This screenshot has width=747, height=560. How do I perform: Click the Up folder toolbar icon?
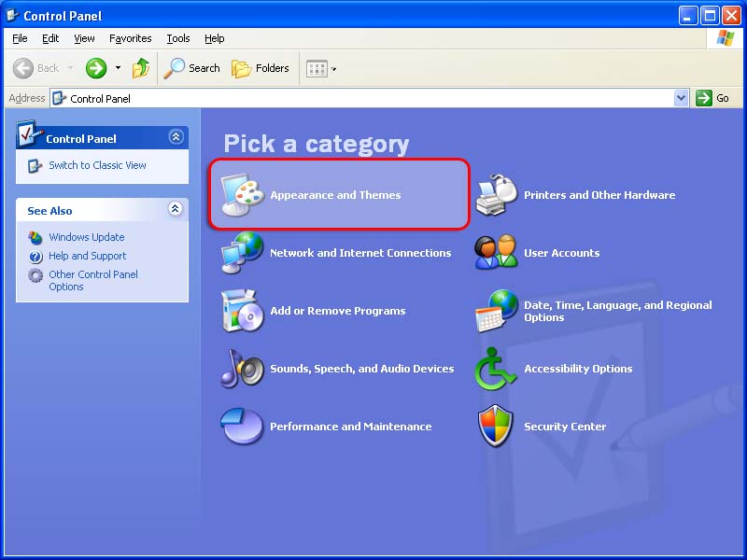[141, 68]
